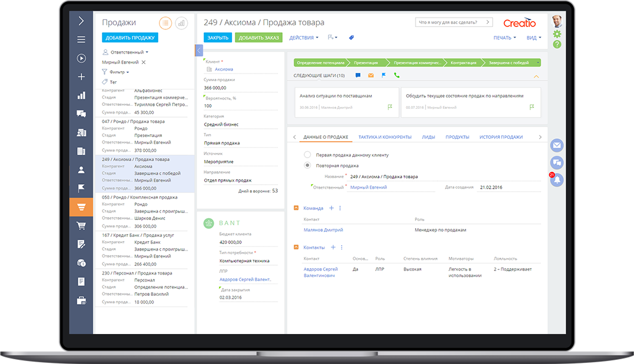This screenshot has width=634, height=364.
Task: Add a team member with Команда plus
Action: (x=331, y=208)
